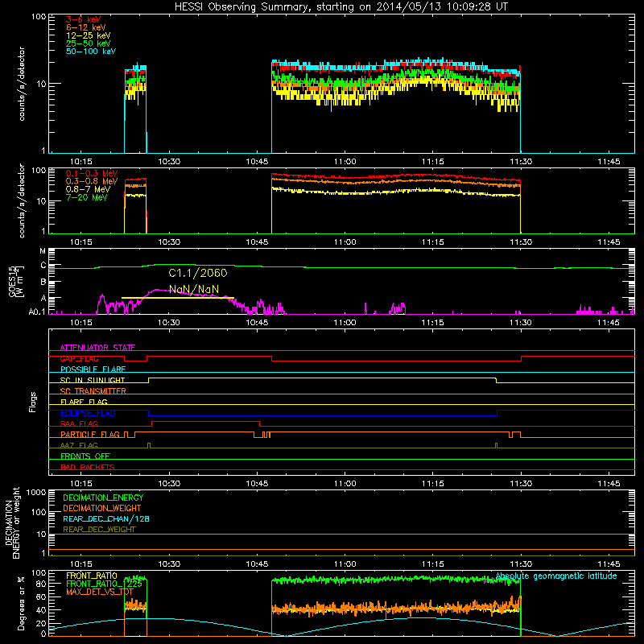
Task: Click the Flags axis title
Action: (32, 402)
